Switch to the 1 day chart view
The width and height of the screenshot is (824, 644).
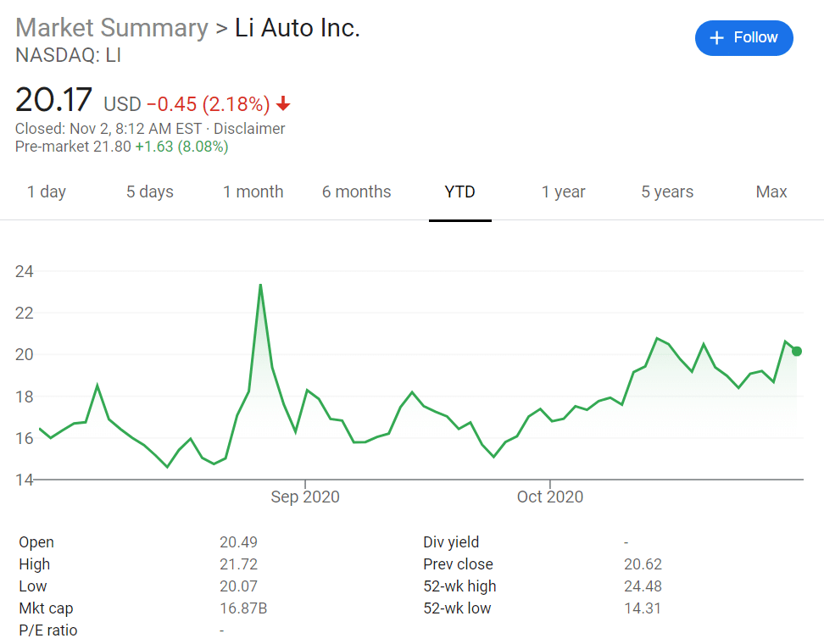[47, 192]
